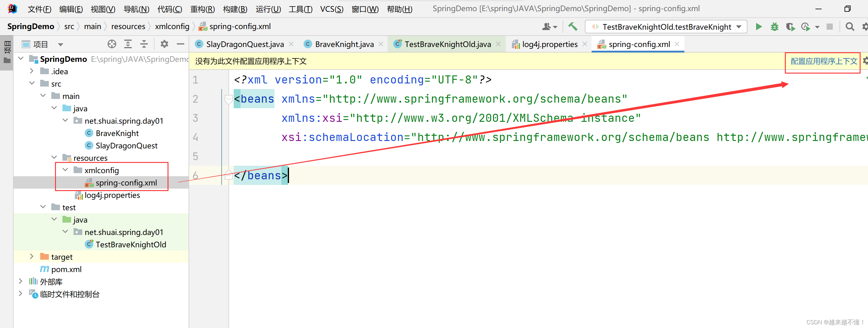Select BraveKnight class in project tree

tap(117, 133)
